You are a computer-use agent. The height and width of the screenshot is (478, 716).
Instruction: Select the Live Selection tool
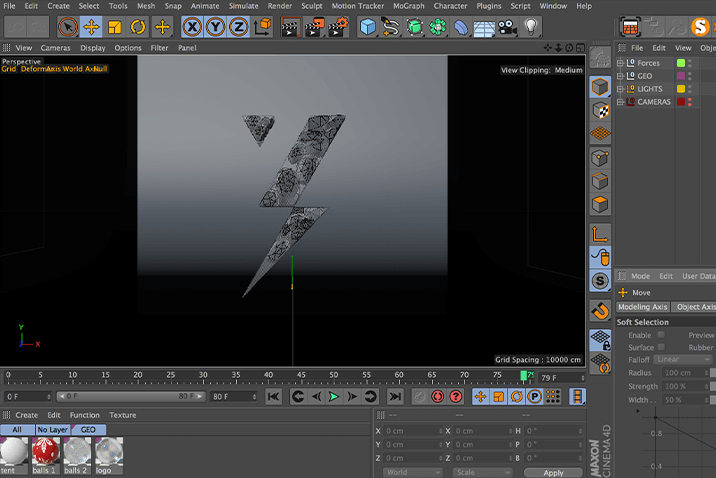(68, 27)
